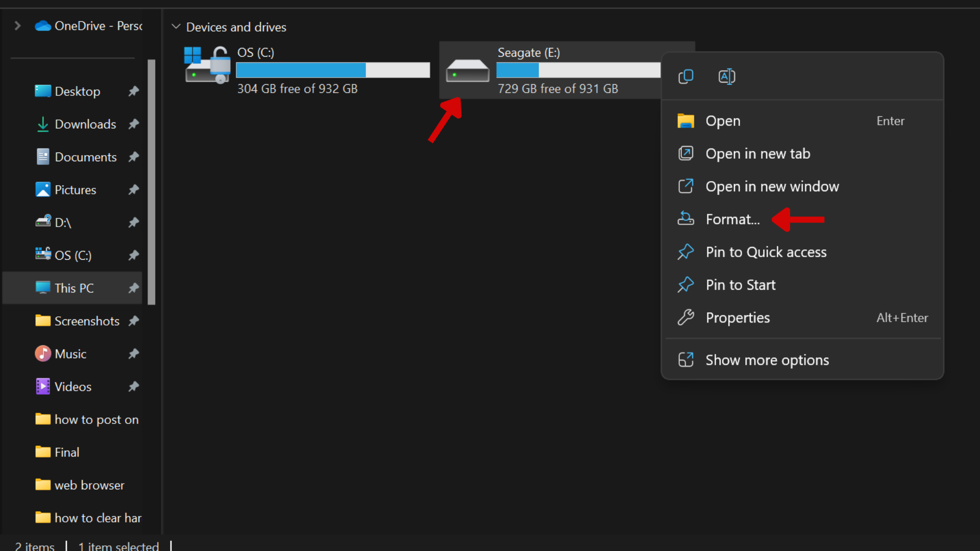The height and width of the screenshot is (551, 980).
Task: Unpin Desktop using its pin icon
Action: 134,91
